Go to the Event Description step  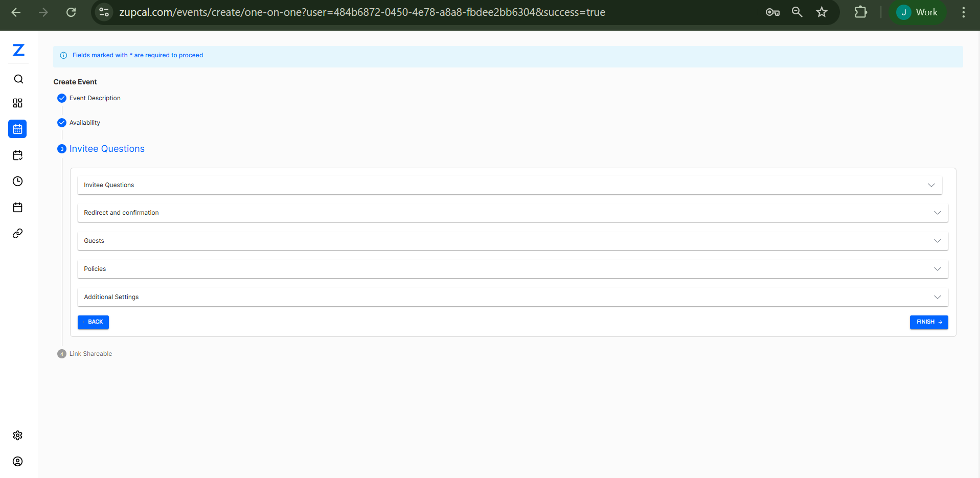click(95, 98)
